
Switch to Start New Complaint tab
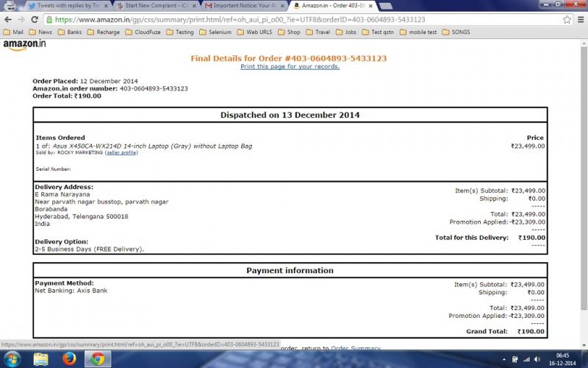click(x=156, y=6)
